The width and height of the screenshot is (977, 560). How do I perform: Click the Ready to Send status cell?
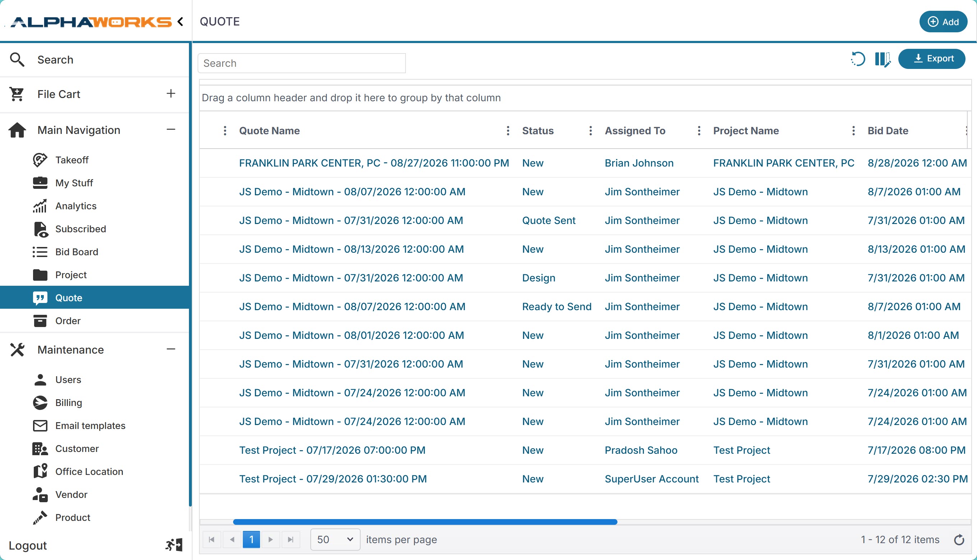tap(557, 307)
